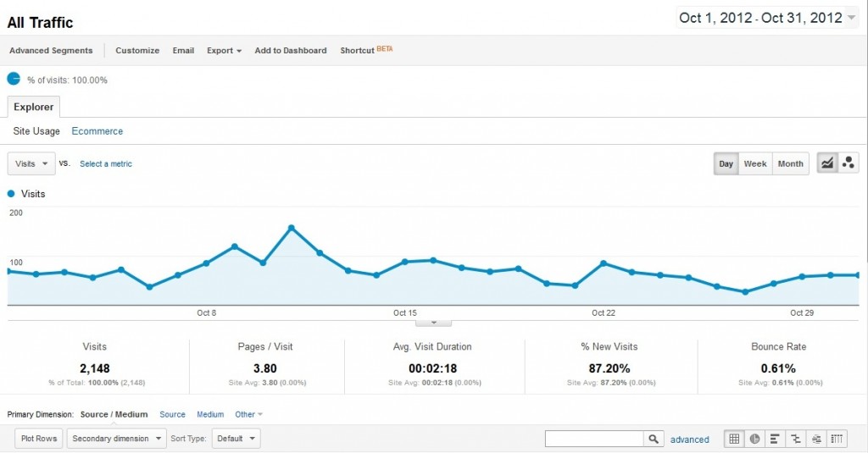Screen dimensions: 868x453
Task: Click the highest peak point on Visits chart
Action: tap(292, 228)
